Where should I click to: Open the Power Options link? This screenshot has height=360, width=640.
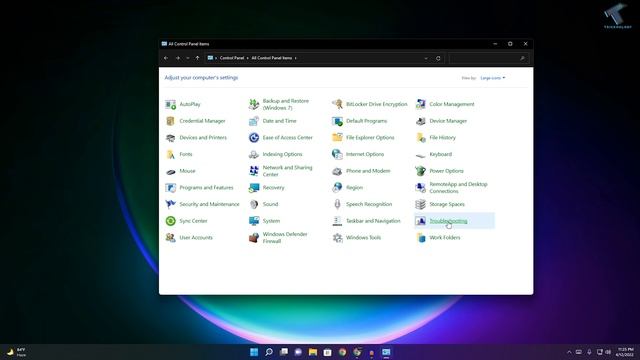point(446,171)
